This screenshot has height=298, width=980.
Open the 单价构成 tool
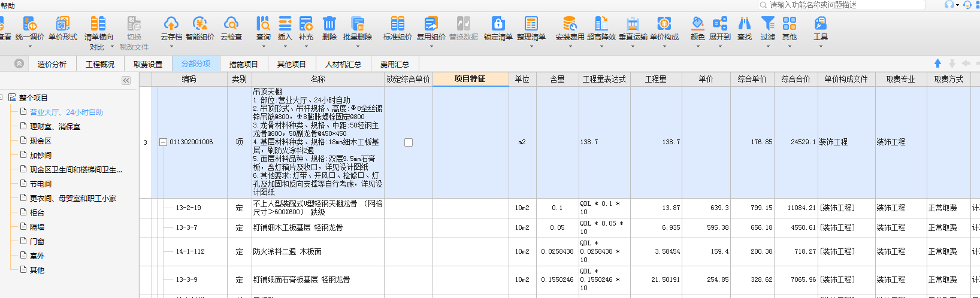click(664, 28)
